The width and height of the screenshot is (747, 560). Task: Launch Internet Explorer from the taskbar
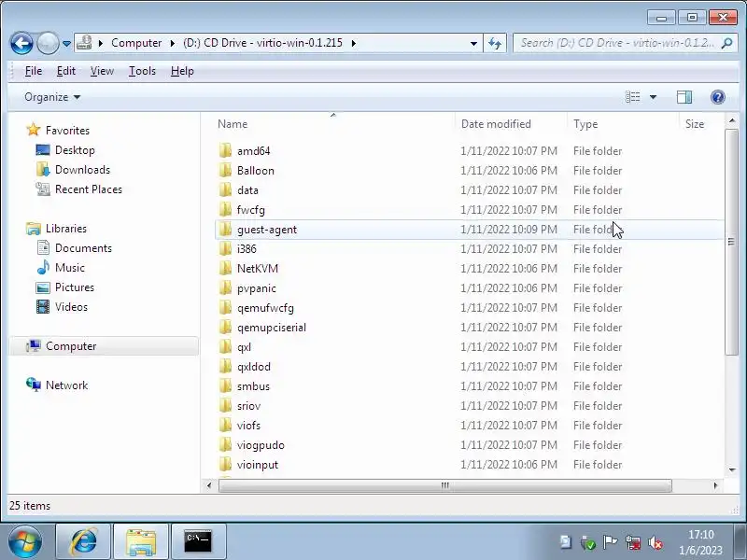(x=84, y=541)
